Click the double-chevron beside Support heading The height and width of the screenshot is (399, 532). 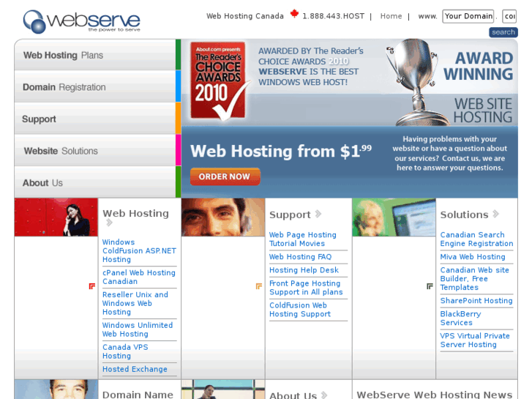tap(318, 214)
